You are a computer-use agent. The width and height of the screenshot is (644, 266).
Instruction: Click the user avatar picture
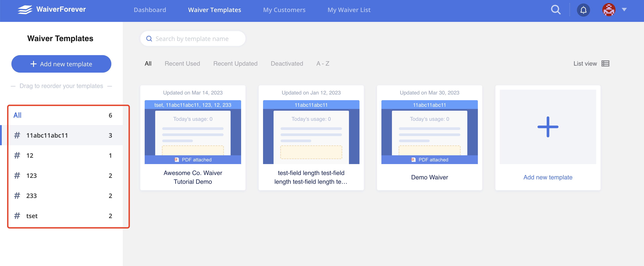[608, 10]
